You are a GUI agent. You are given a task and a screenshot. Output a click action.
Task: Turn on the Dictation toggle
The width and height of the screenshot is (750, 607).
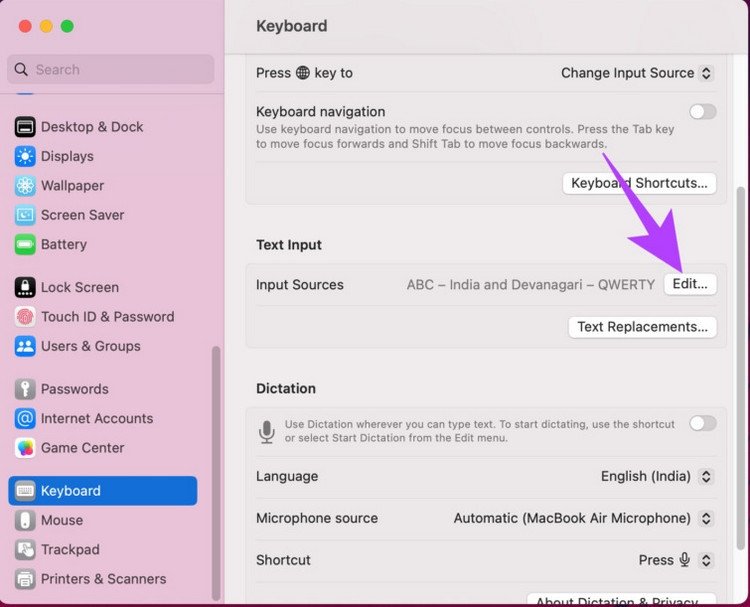point(703,423)
